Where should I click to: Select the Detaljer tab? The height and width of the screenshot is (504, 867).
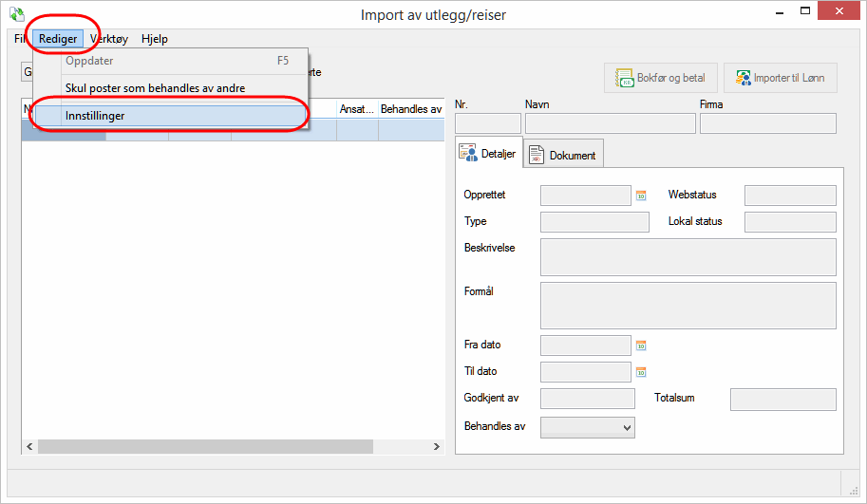(489, 154)
